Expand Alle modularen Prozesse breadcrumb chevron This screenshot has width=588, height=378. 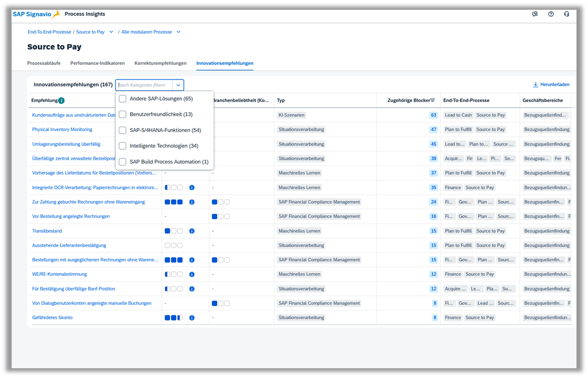(x=179, y=32)
